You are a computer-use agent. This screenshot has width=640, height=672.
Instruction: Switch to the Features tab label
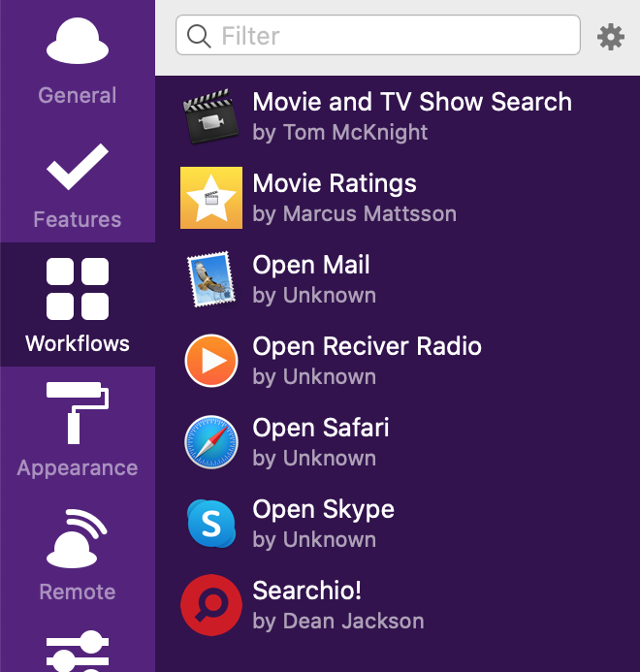tap(78, 219)
